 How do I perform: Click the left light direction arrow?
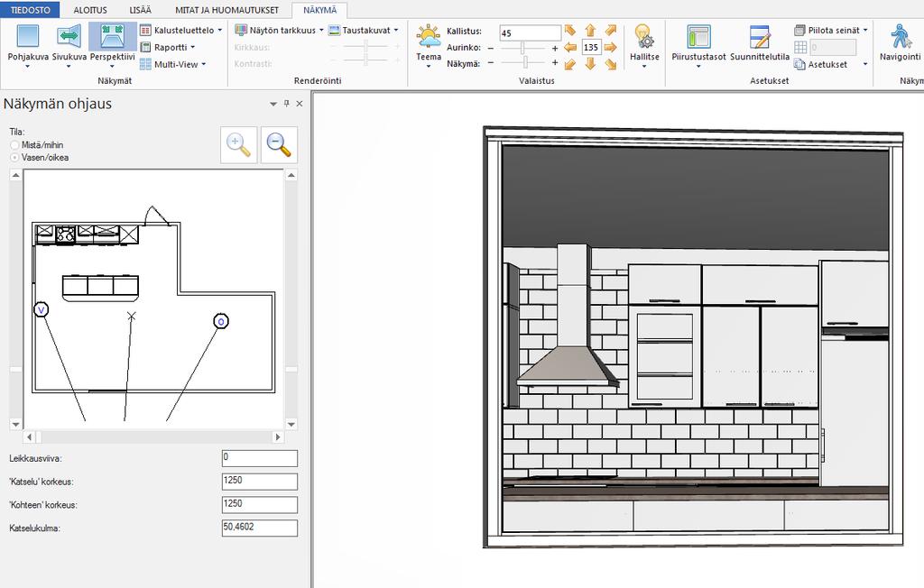click(x=570, y=47)
